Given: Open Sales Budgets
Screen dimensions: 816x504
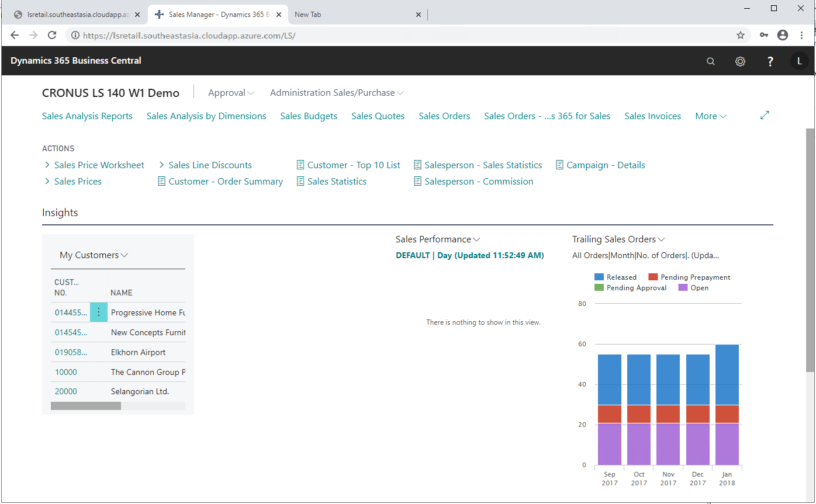Looking at the screenshot, I should coord(309,116).
